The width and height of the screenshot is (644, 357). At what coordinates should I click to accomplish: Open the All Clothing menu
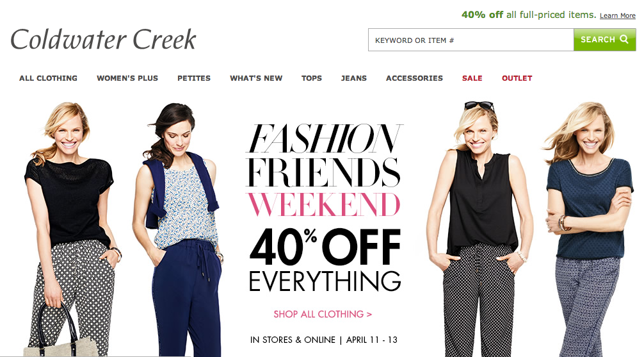[x=48, y=78]
